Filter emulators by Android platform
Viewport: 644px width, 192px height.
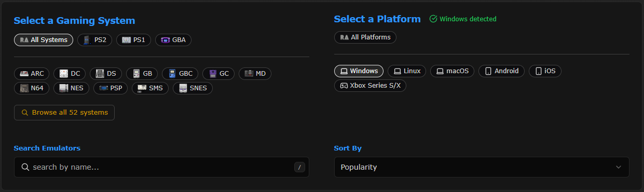click(501, 71)
